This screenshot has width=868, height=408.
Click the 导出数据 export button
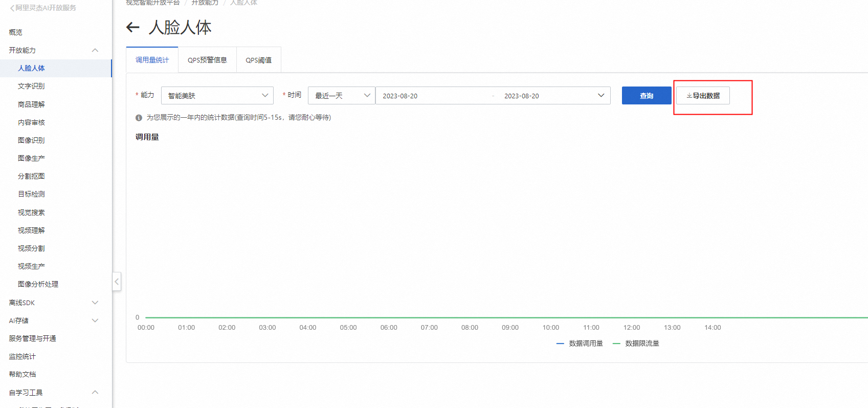pos(703,96)
